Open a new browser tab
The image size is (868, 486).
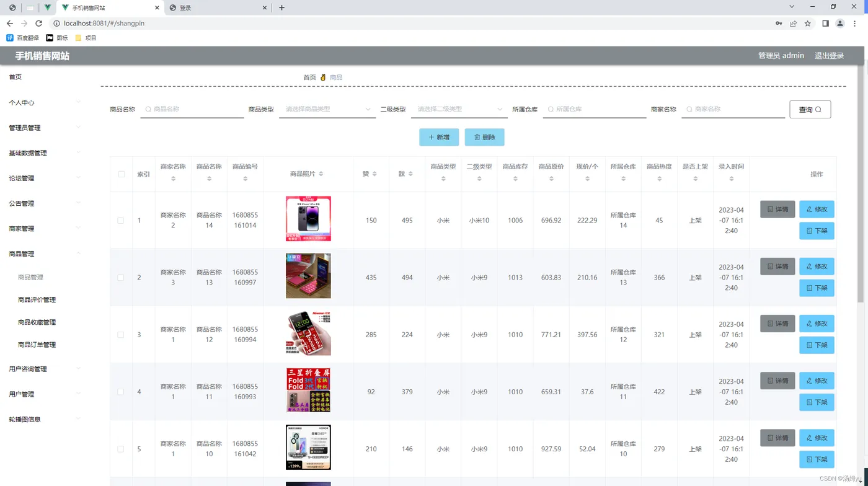pos(281,7)
